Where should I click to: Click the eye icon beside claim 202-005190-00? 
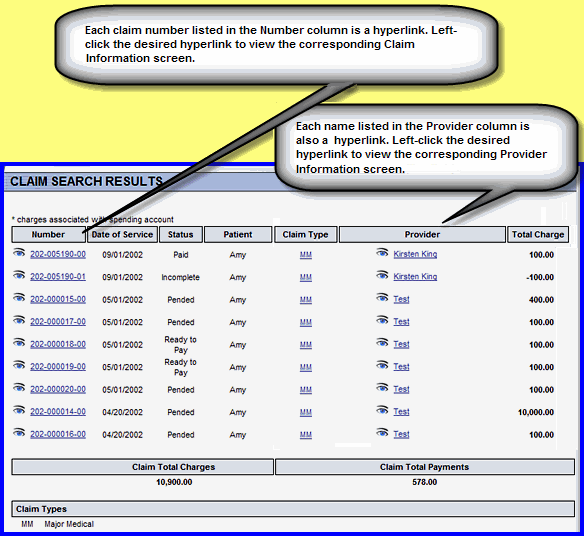[x=19, y=253]
